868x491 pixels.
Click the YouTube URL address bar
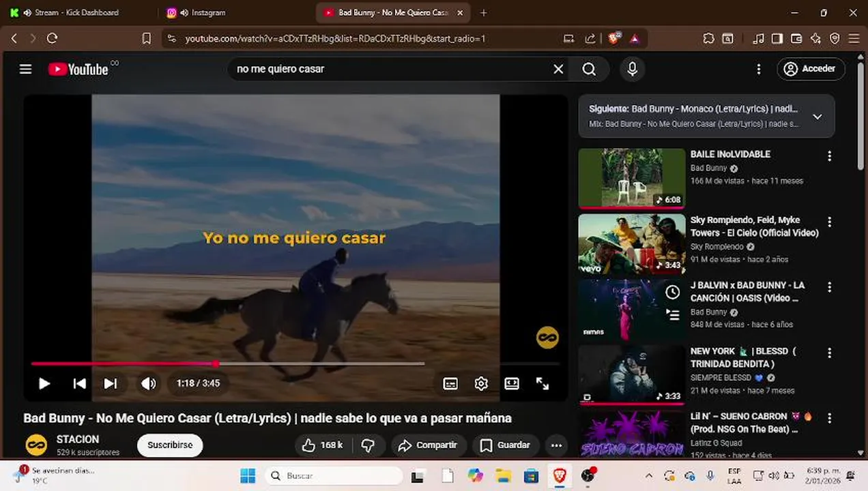tap(335, 39)
